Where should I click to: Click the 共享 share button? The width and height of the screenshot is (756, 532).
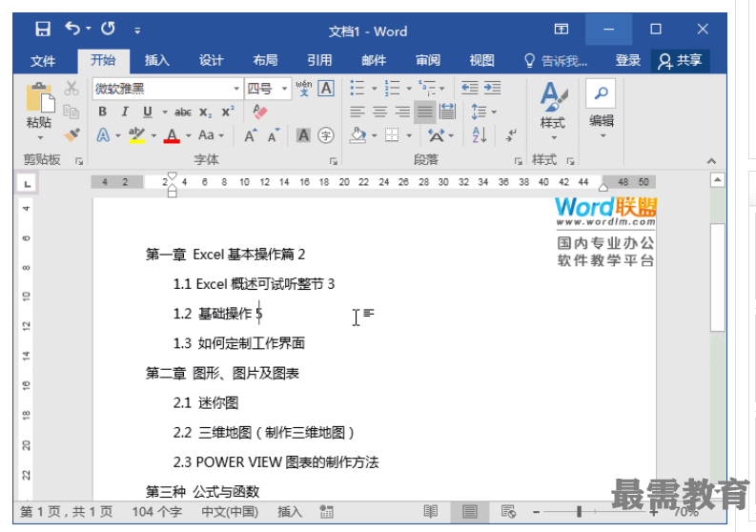(x=680, y=61)
